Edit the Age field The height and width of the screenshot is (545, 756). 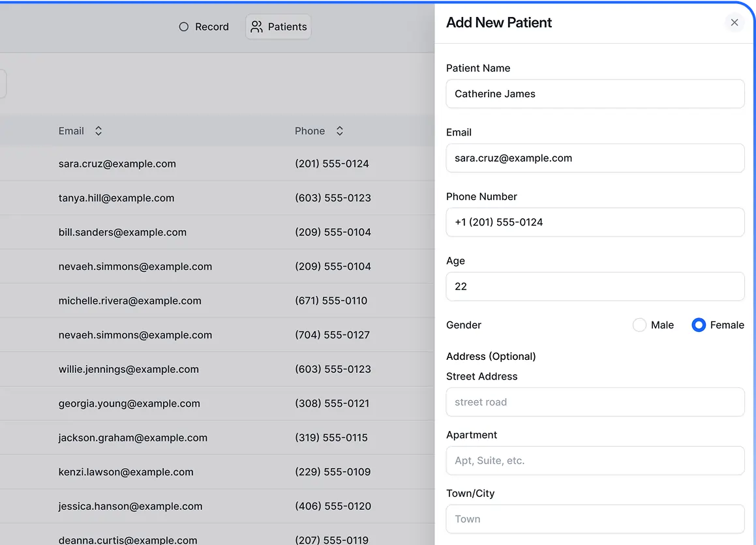pos(594,286)
